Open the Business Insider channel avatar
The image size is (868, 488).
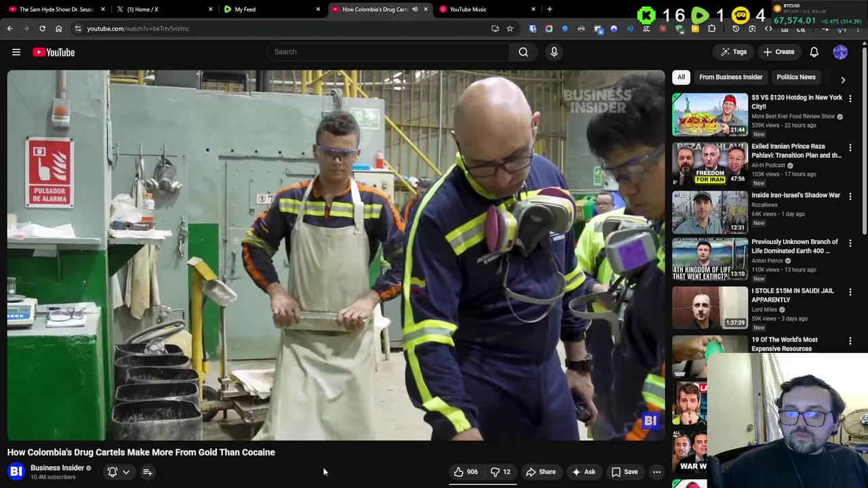(x=16, y=472)
